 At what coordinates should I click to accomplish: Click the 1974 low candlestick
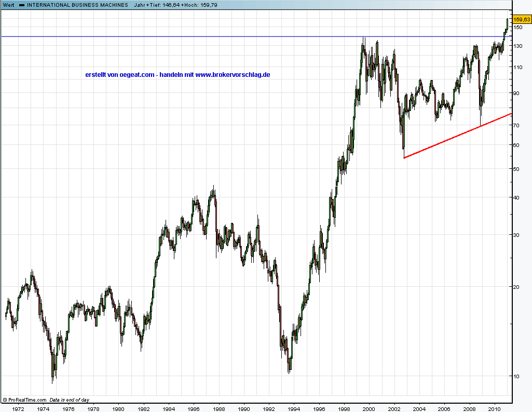tap(52, 368)
